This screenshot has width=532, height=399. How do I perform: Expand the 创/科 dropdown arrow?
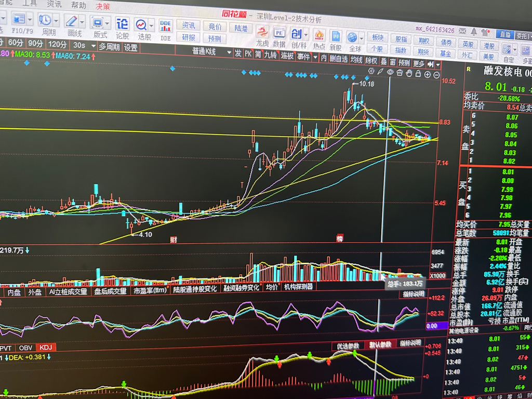306,35
